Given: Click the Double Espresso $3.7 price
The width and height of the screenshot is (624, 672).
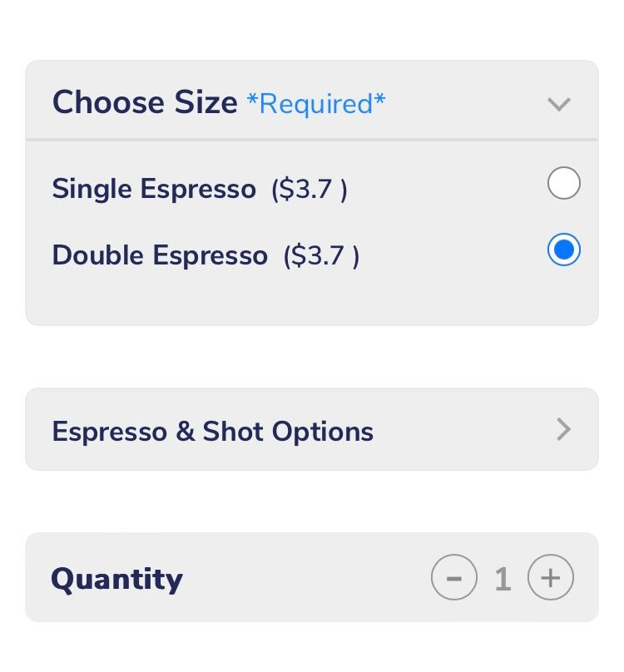Looking at the screenshot, I should point(321,256).
